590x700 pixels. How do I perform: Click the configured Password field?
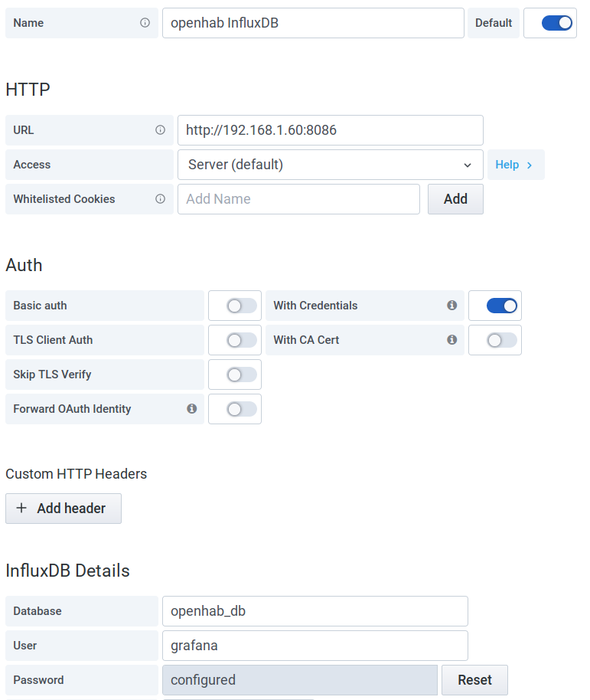[x=300, y=680]
